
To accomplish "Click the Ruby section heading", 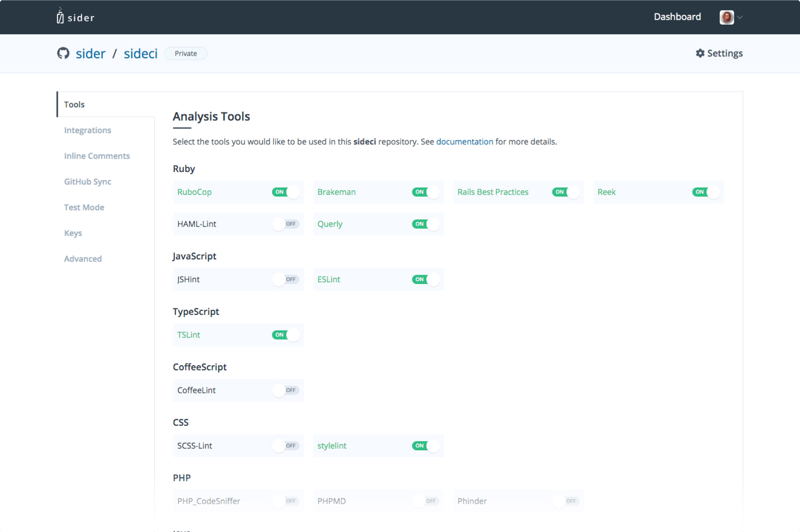I will point(184,169).
